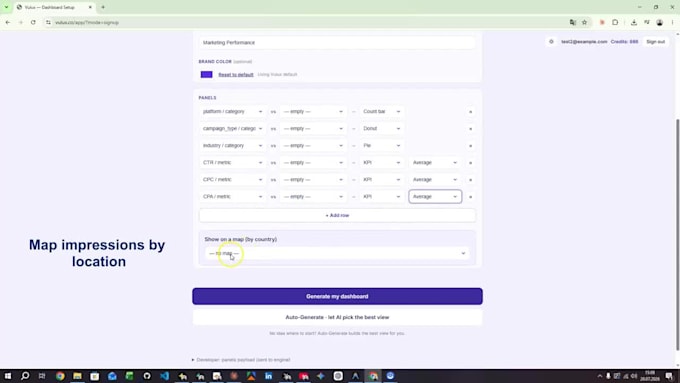
Task: Open the notification center in system tray
Action: 669,376
